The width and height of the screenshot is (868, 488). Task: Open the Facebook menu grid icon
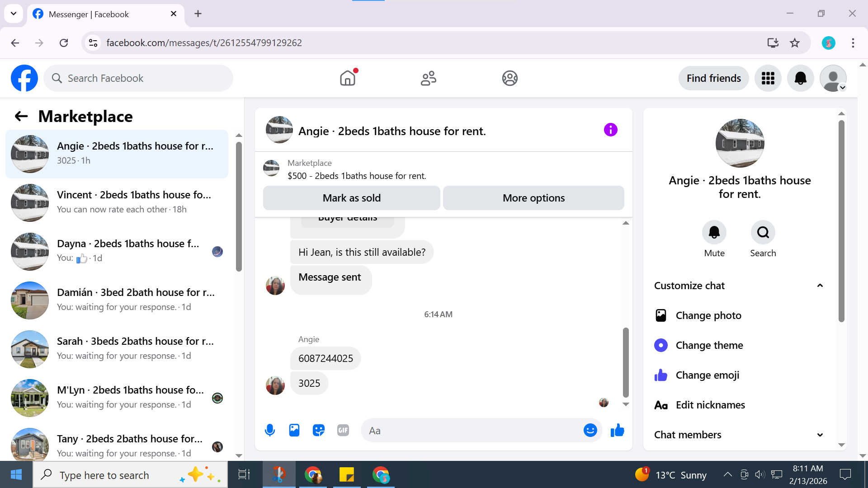pos(768,78)
